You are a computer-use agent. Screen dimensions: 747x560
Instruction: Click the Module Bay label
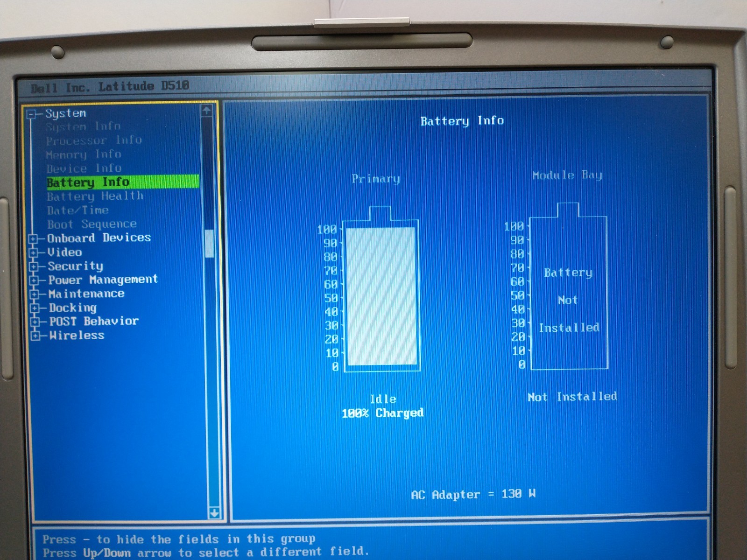(x=567, y=175)
